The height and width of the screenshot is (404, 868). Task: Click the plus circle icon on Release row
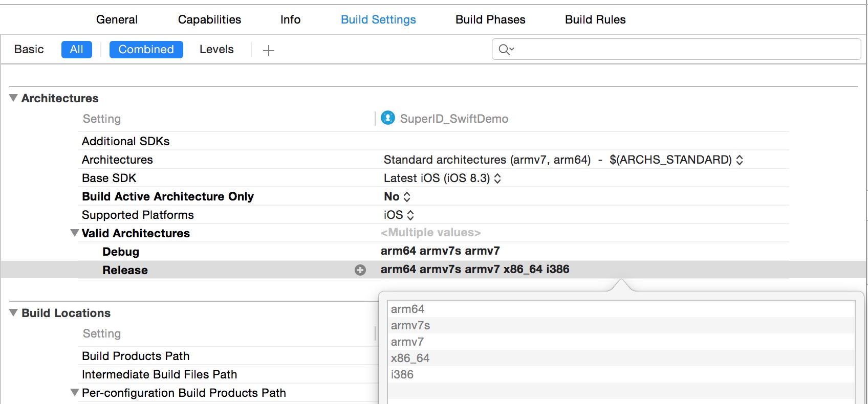[x=360, y=270]
